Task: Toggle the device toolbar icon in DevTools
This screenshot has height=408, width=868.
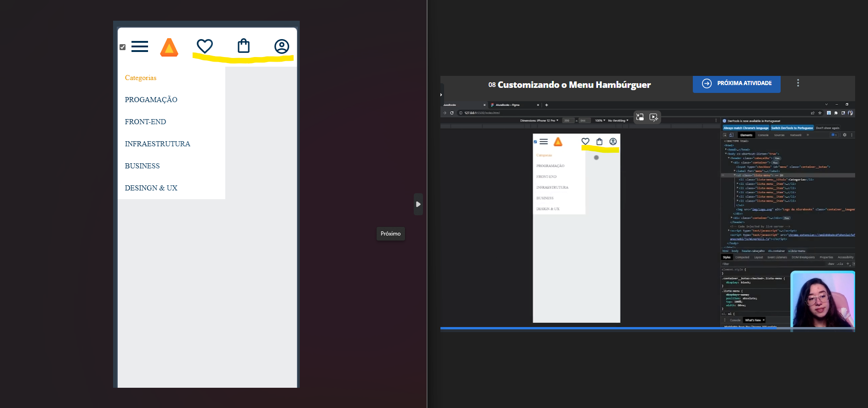Action: tap(731, 135)
